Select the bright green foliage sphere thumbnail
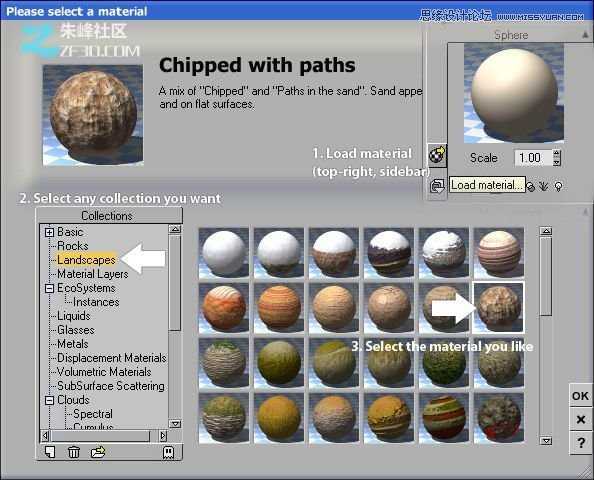This screenshot has height=480, width=594. (444, 363)
